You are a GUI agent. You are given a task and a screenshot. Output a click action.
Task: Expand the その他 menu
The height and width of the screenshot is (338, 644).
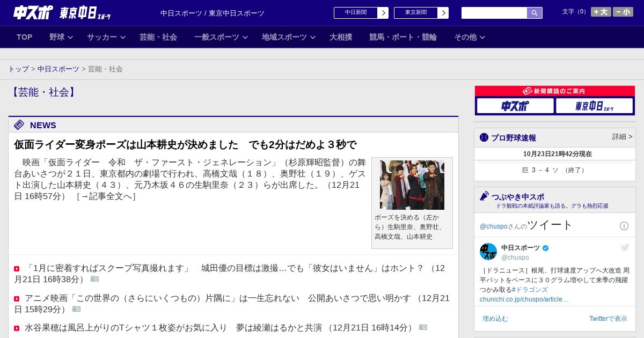pos(470,37)
